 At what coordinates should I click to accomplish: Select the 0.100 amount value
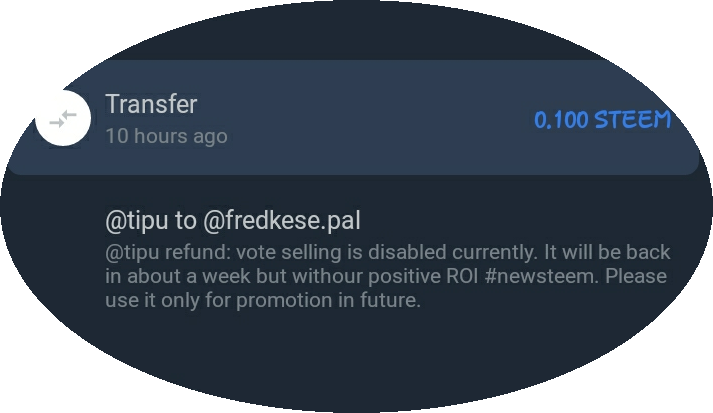(561, 120)
